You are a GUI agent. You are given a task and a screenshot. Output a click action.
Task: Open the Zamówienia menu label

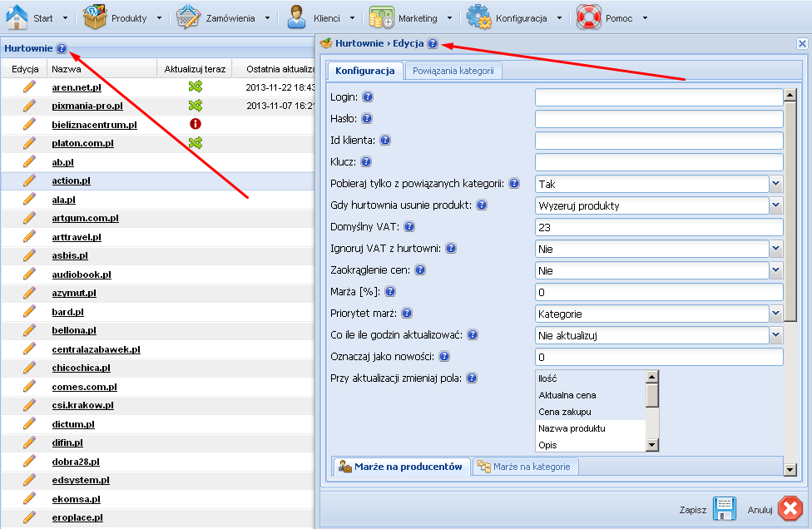pyautogui.click(x=230, y=18)
